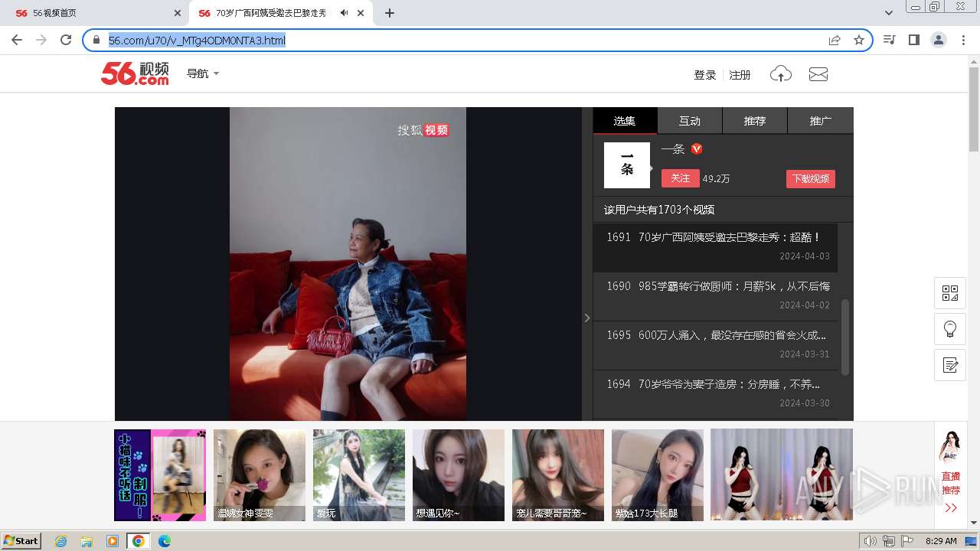The image size is (980, 551).
Task: Open the 56.com logo homepage
Action: [x=135, y=73]
